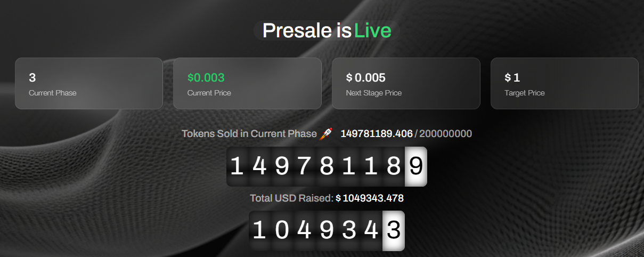Image resolution: width=644 pixels, height=257 pixels.
Task: Select the Current Price card
Action: point(247,83)
